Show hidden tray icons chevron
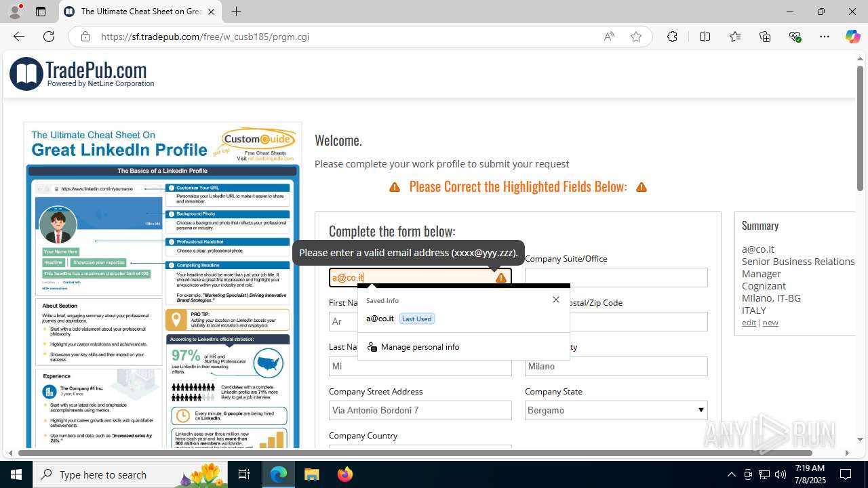Viewport: 868px width, 488px height. [x=731, y=474]
